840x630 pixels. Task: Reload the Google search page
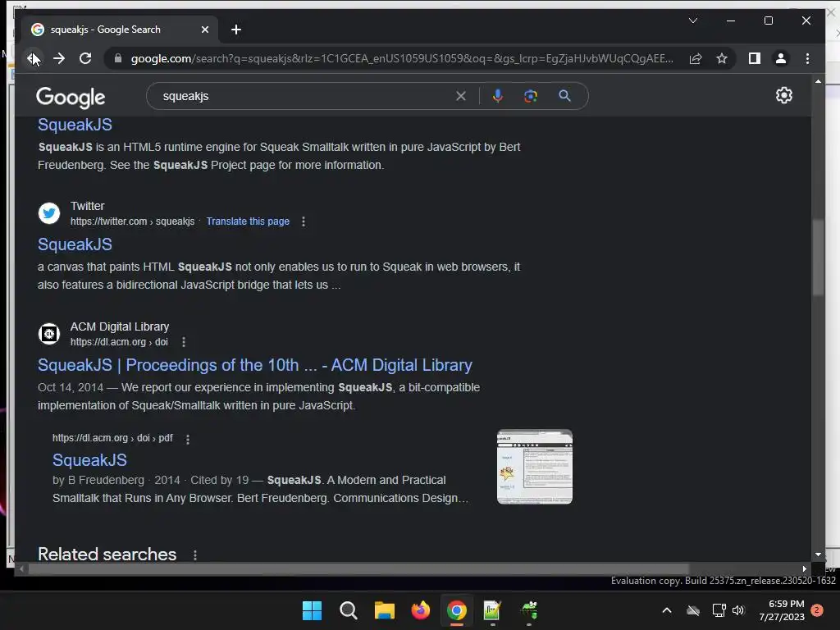85,58
